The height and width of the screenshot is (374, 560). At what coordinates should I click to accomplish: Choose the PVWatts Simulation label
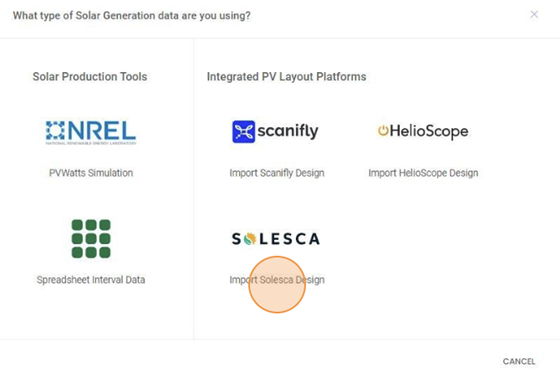click(x=91, y=173)
